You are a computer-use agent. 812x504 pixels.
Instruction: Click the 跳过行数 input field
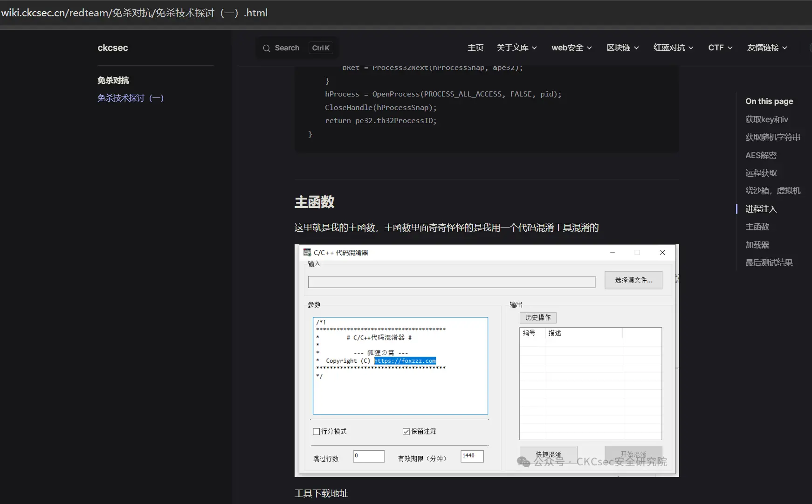[369, 456]
